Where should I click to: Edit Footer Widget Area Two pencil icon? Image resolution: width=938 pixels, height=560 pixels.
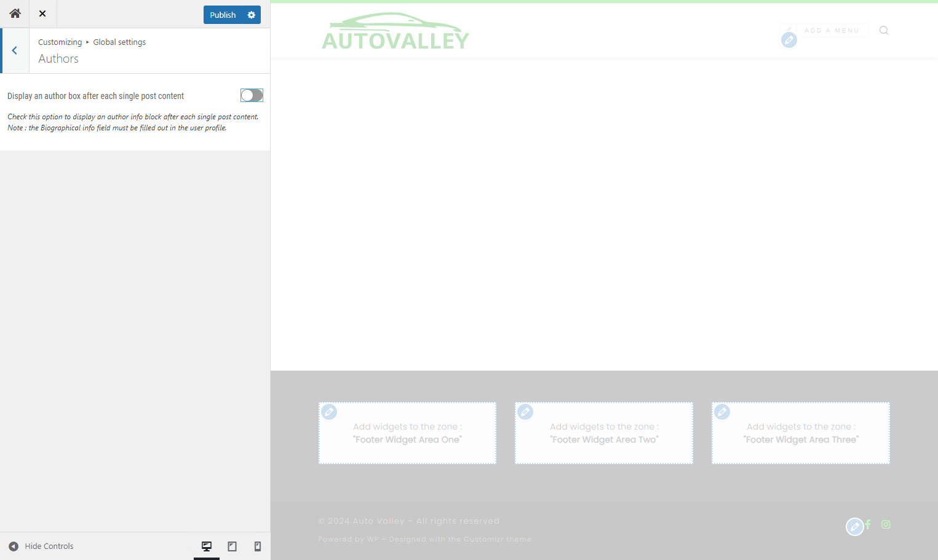[x=525, y=412]
